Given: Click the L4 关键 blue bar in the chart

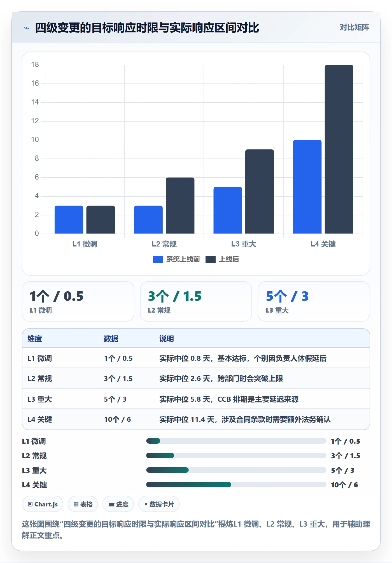Looking at the screenshot, I should click(307, 187).
